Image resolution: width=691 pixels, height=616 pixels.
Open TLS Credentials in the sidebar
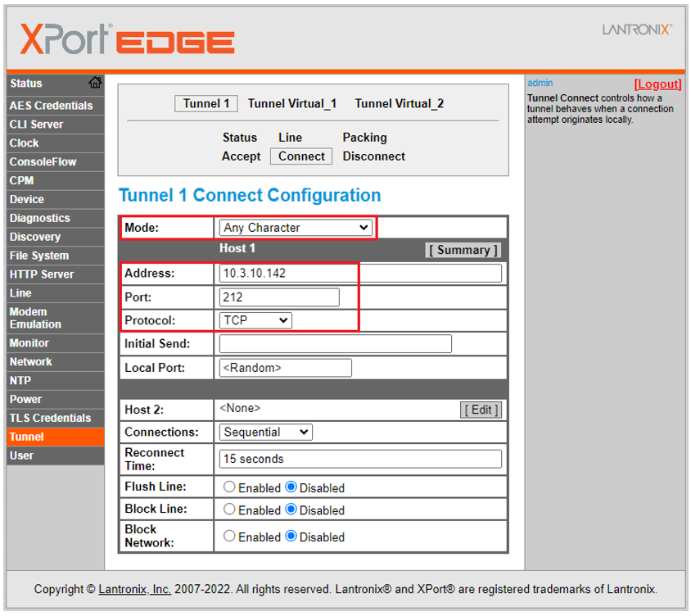tap(56, 418)
